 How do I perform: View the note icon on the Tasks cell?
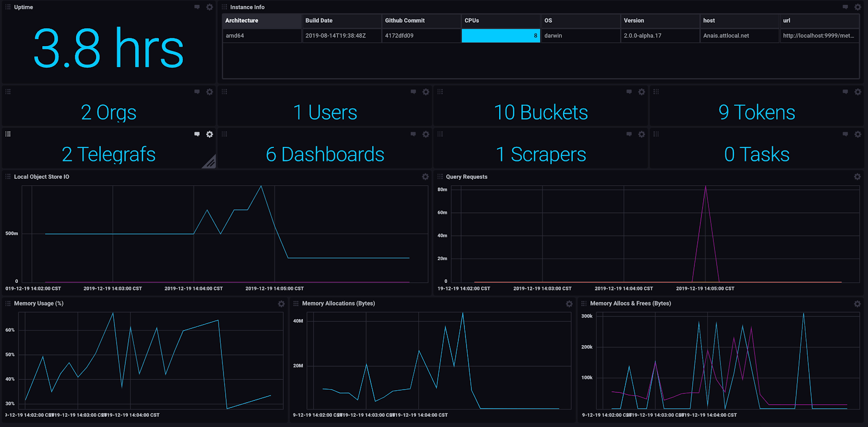click(x=845, y=134)
